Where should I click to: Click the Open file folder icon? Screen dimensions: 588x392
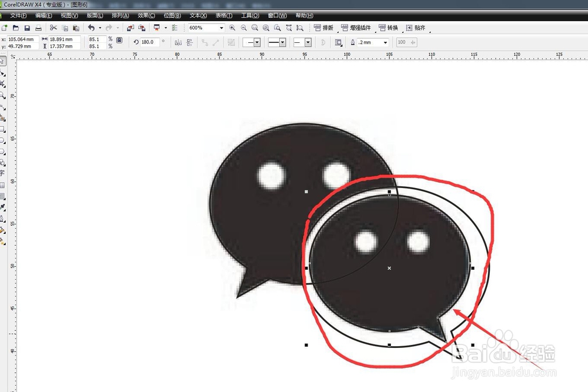pyautogui.click(x=16, y=28)
